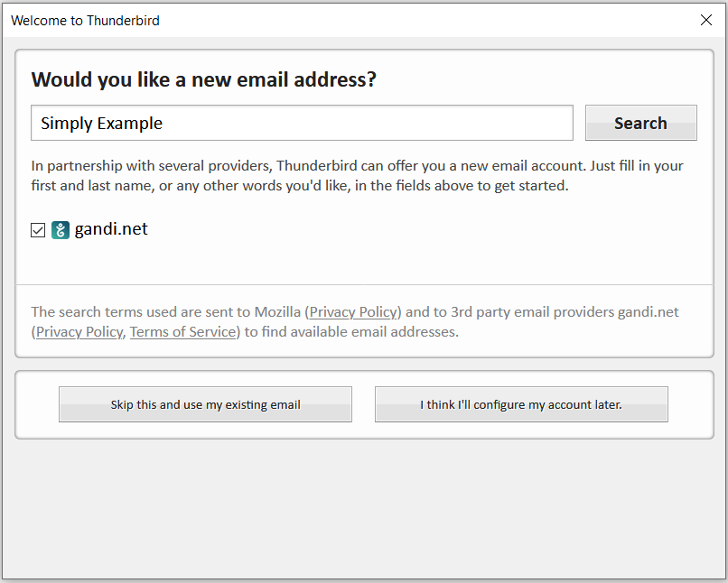
Task: Uncheck the gandi.net provider checkbox
Action: click(38, 230)
